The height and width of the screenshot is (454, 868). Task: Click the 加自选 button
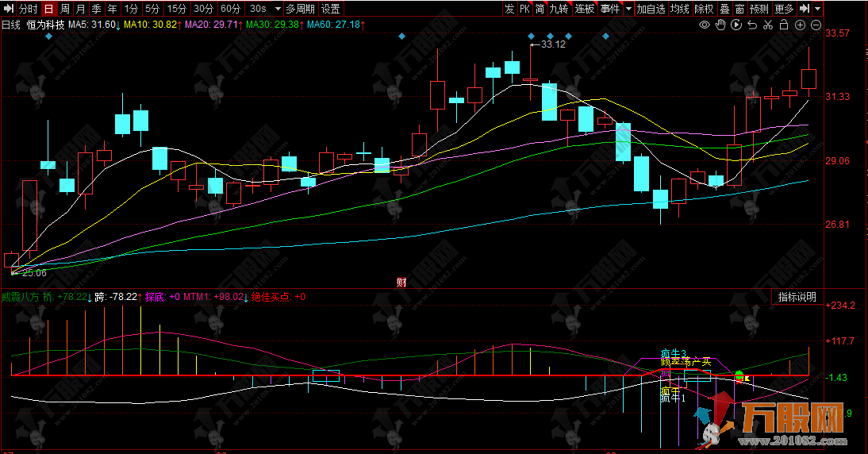coord(651,9)
